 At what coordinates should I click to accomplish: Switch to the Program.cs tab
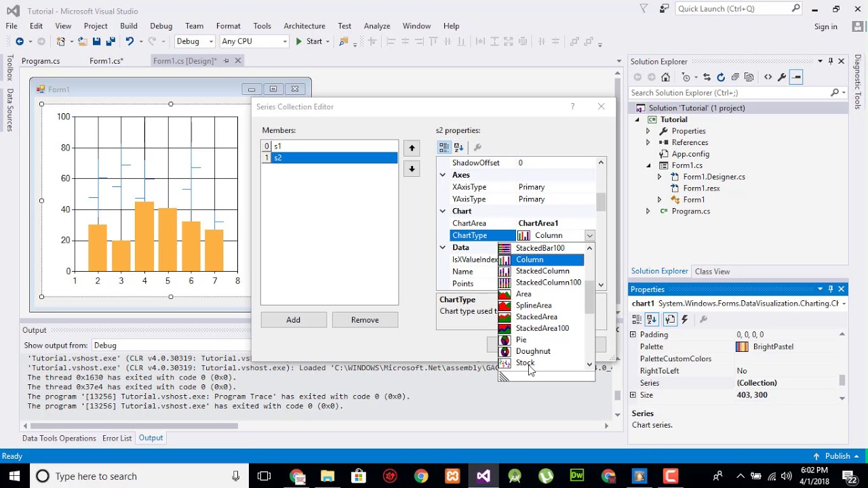click(x=41, y=61)
